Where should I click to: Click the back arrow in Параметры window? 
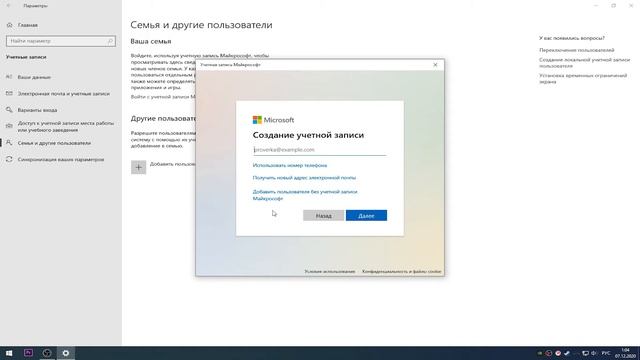pyautogui.click(x=9, y=6)
